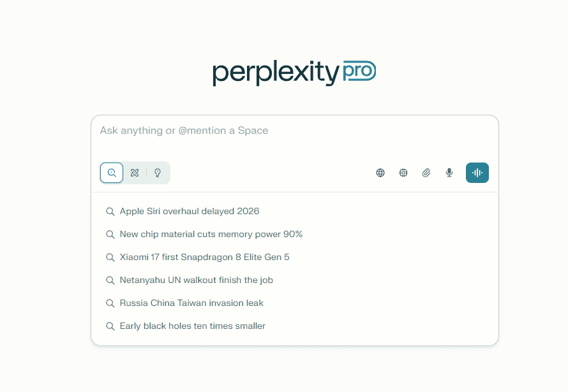Open "Xiaomi 17 first Snapdragon 8 Elite Gen 5"
Screen dimensions: 568x392
(x=205, y=257)
